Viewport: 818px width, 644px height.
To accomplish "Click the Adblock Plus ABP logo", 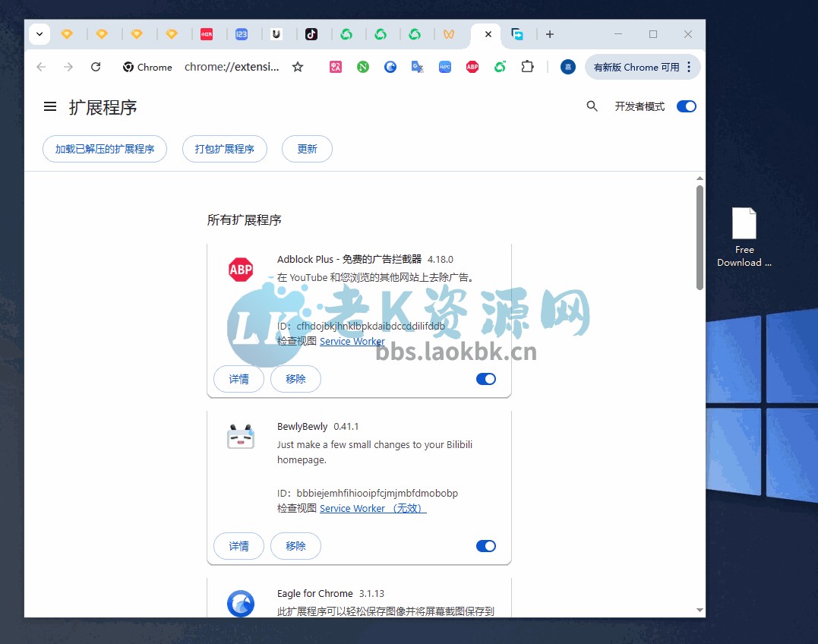I will [x=241, y=269].
